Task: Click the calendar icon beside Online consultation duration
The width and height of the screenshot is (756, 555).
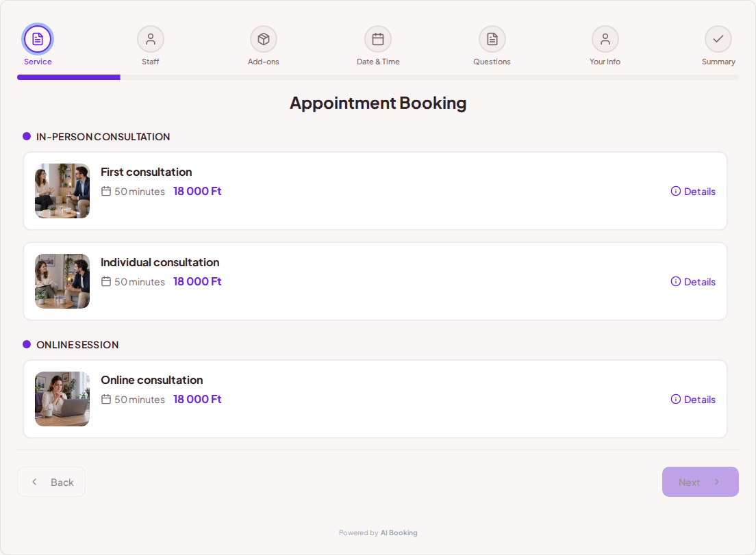Action: click(106, 399)
